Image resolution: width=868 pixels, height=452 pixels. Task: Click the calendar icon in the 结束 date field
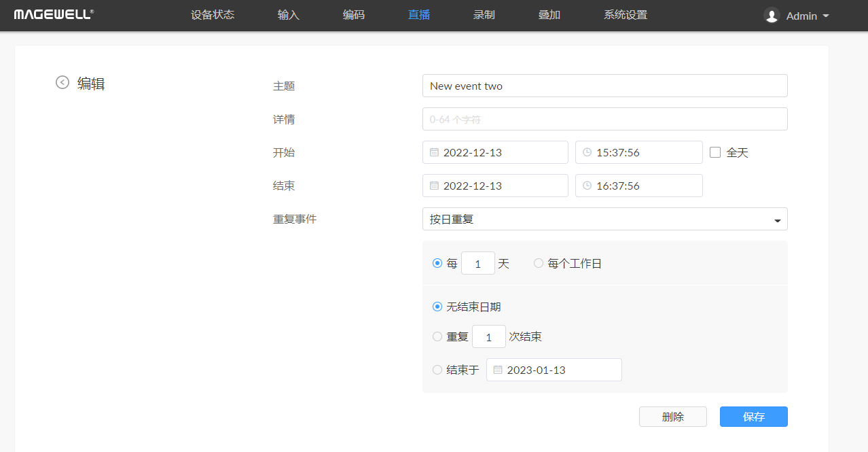pos(434,186)
